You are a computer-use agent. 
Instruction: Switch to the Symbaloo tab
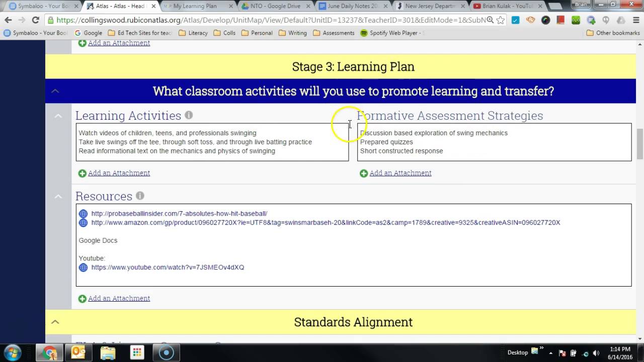(x=42, y=6)
